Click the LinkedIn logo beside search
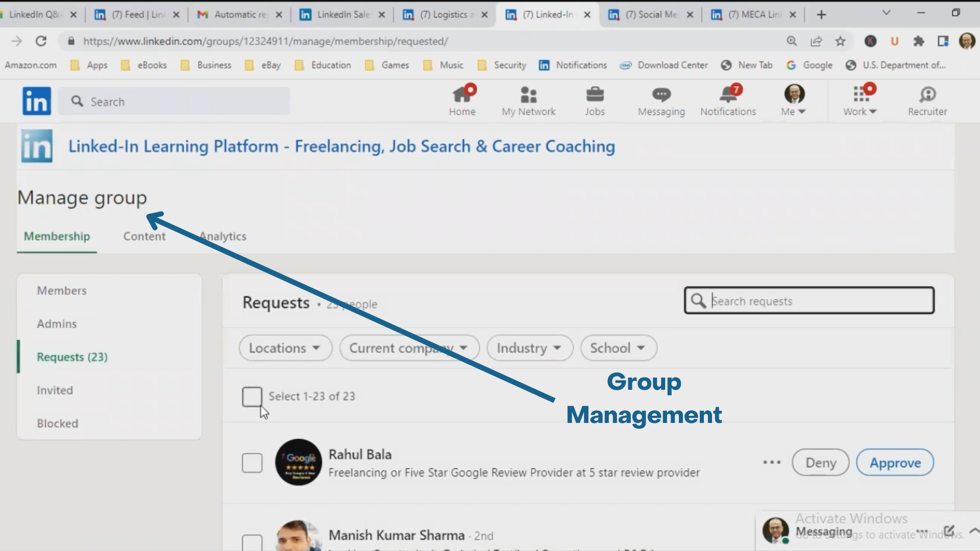980x551 pixels. [37, 101]
